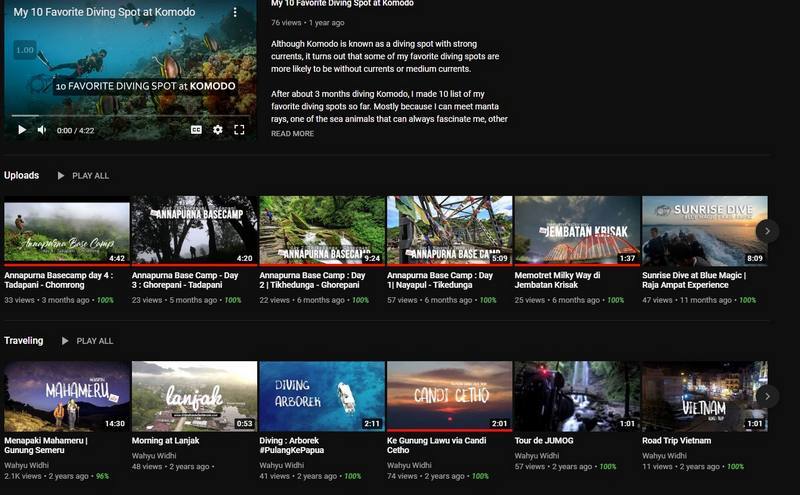Click channel name Wahyu Widhi under Tour de JUMOG
Image resolution: width=800 pixels, height=495 pixels.
tap(537, 456)
